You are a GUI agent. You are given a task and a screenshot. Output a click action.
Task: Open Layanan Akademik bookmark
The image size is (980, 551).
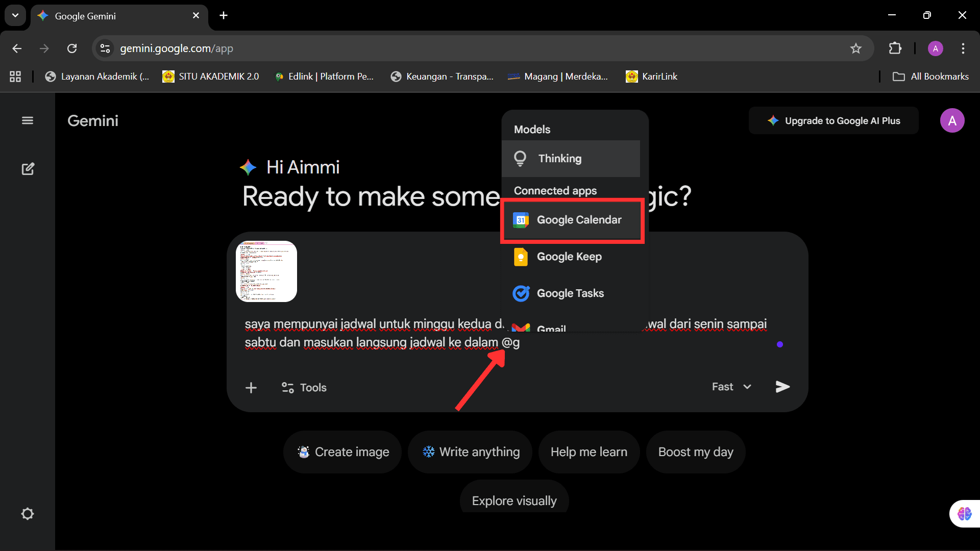pos(97,77)
